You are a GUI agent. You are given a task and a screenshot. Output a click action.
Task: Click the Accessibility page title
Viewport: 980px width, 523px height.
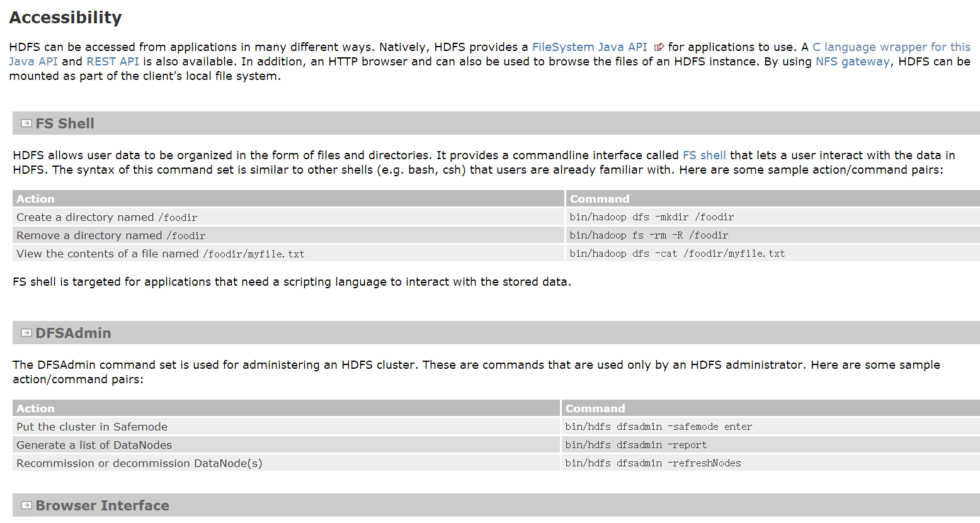coord(66,18)
